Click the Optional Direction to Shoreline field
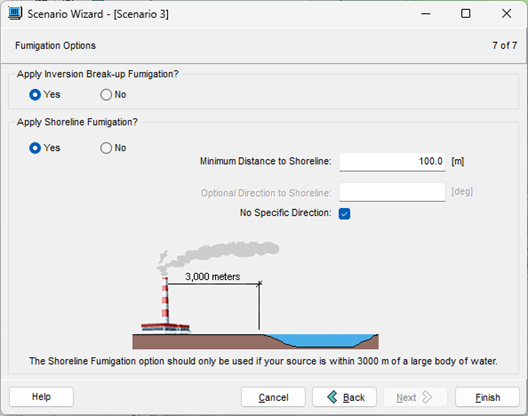 [x=392, y=192]
